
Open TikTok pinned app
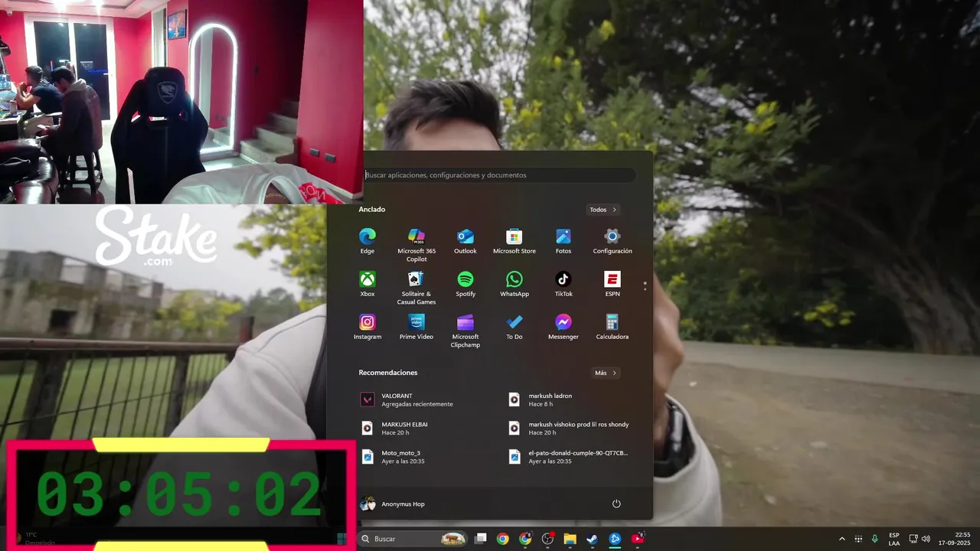[563, 284]
